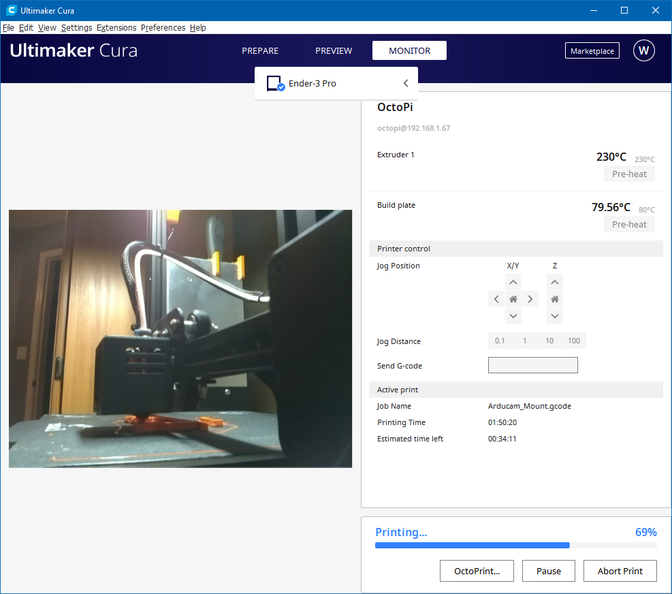Collapse the Ender-3 Pro printer selector chevron
Image resolution: width=672 pixels, height=594 pixels.
pyautogui.click(x=405, y=83)
